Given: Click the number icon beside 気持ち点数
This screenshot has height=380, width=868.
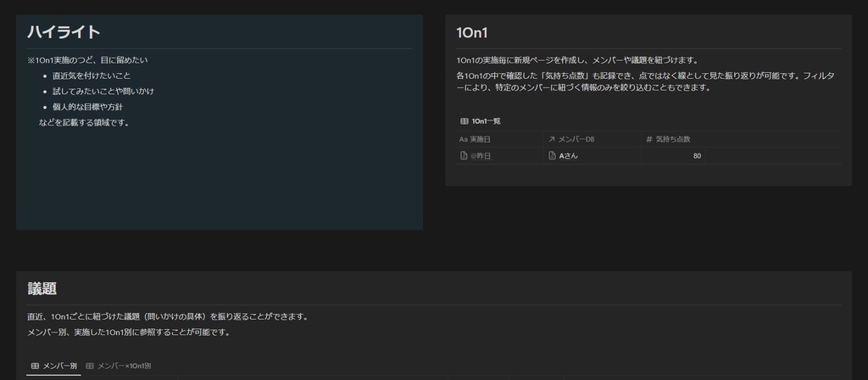Looking at the screenshot, I should (x=648, y=140).
